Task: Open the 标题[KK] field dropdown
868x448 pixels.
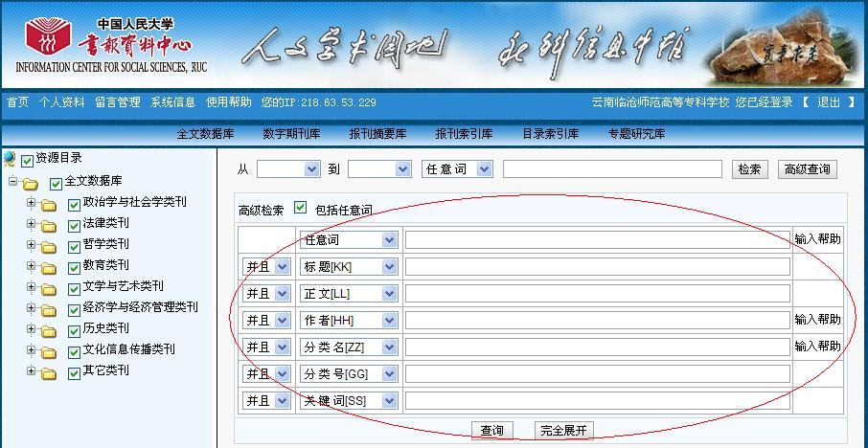Action: pyautogui.click(x=389, y=267)
